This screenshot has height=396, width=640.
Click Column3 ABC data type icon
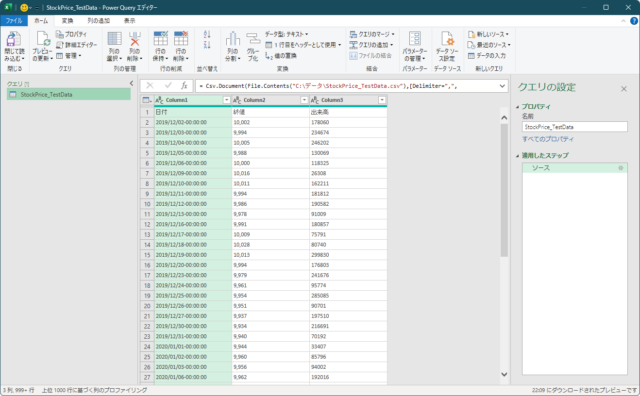pos(314,100)
